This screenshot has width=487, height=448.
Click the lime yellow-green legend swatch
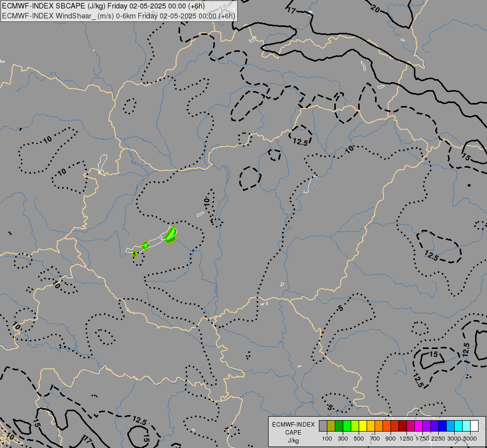click(x=355, y=426)
